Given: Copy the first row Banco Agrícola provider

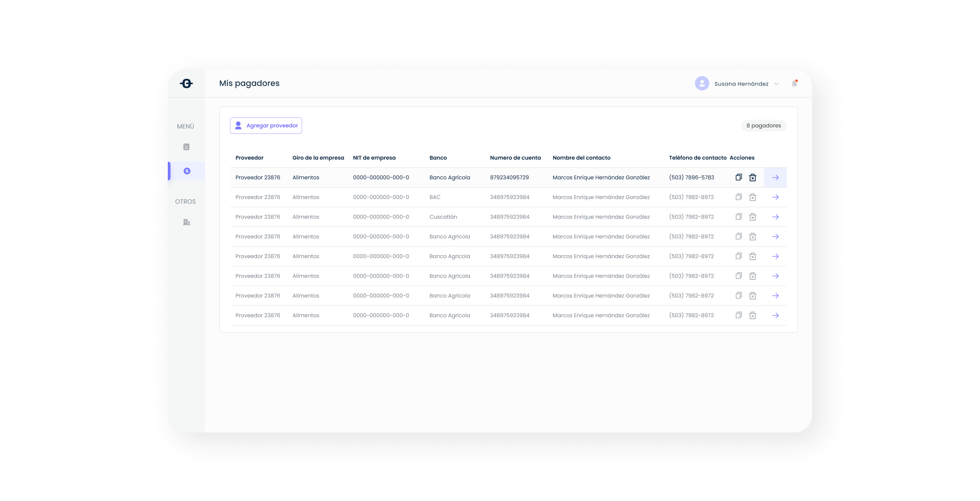Looking at the screenshot, I should coord(739,177).
